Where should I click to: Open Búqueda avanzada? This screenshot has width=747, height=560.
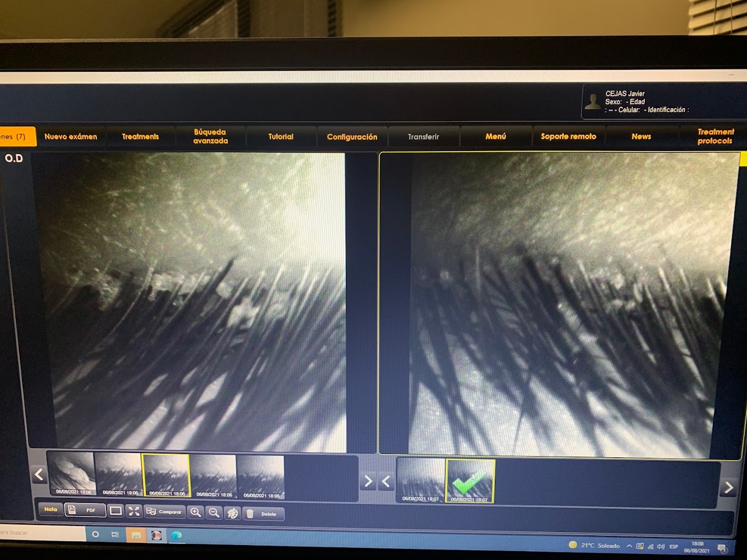[210, 136]
